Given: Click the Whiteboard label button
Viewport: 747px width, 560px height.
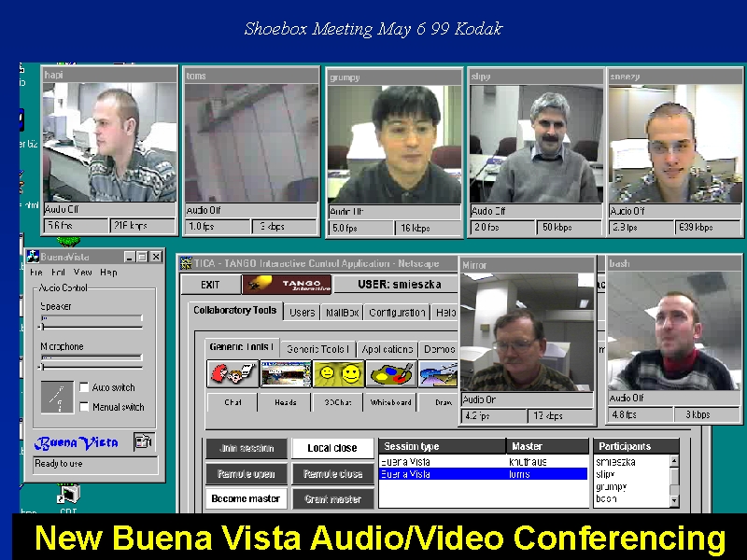Looking at the screenshot, I should [391, 402].
